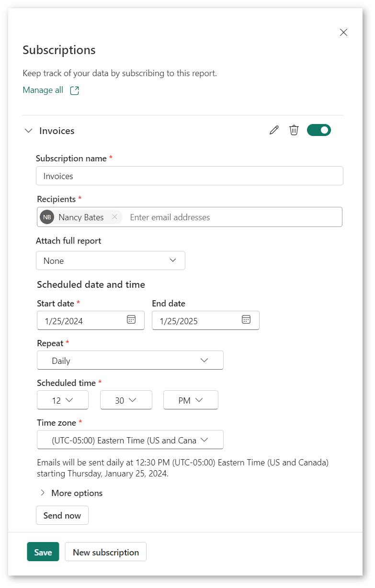Open the Start date calendar picker icon
The height and width of the screenshot is (588, 375).
pos(131,320)
